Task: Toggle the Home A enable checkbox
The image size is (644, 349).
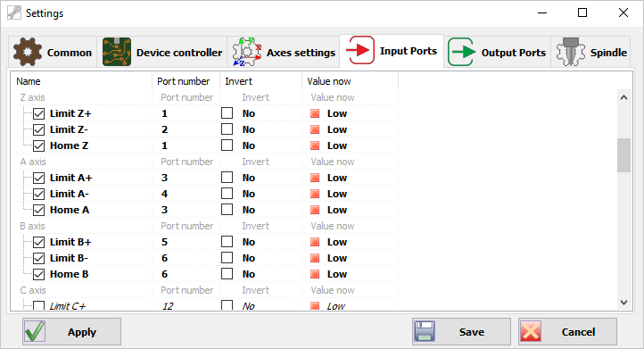Action: (x=38, y=210)
